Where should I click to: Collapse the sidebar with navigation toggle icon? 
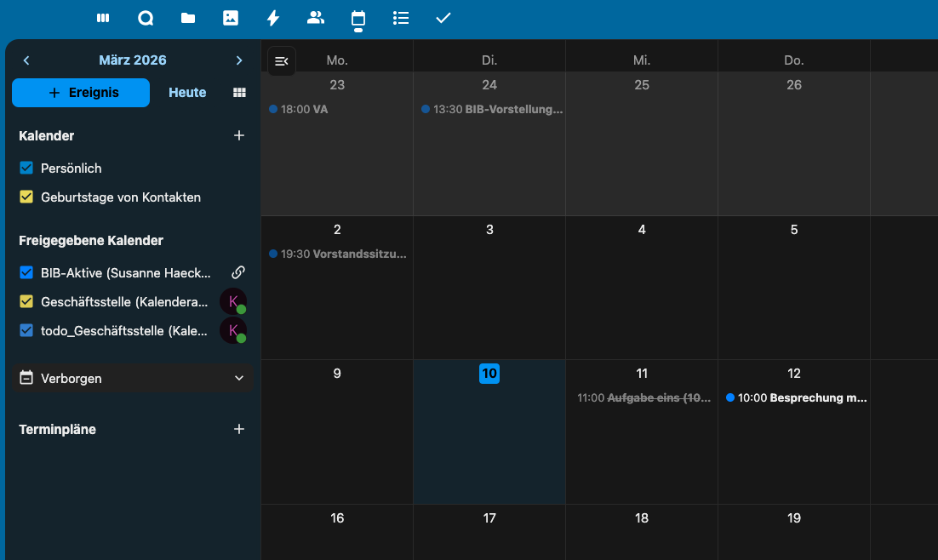282,61
